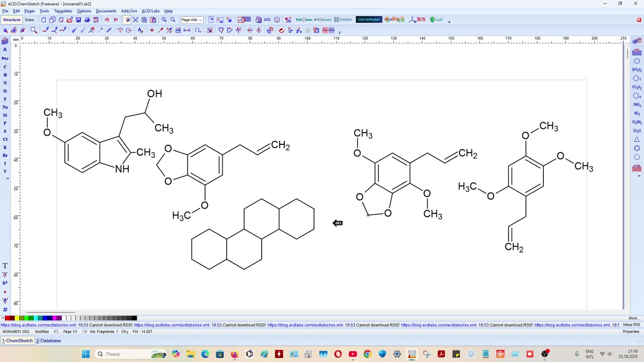Select the reaction arrow tool
Screen dimensions: 644x362
coord(160,30)
